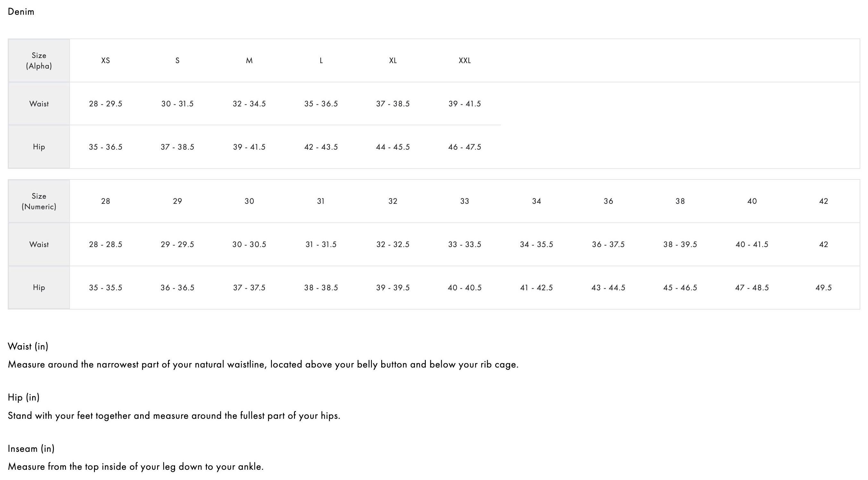Click numeric size 31 column header

[321, 201]
